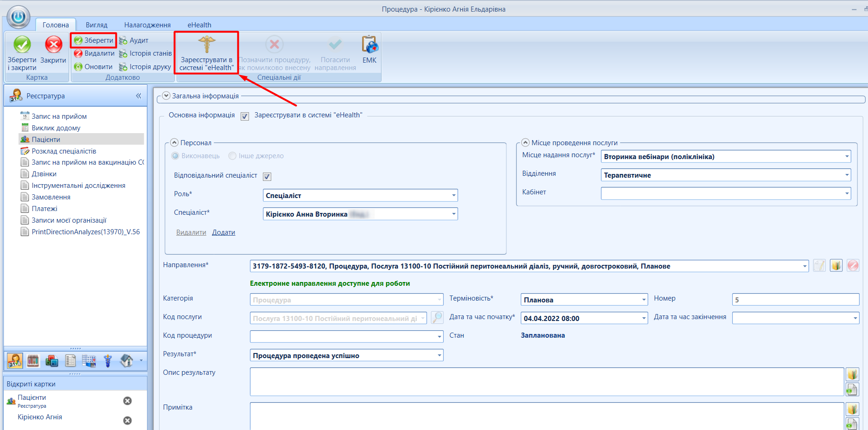868x430 pixels.
Task: Click the Видалити ribbon button
Action: [x=94, y=53]
